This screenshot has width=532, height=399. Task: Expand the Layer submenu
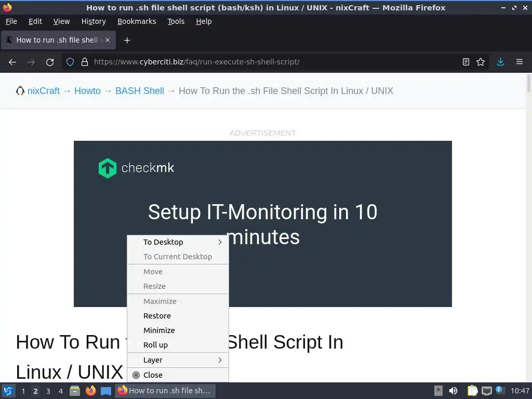point(178,360)
